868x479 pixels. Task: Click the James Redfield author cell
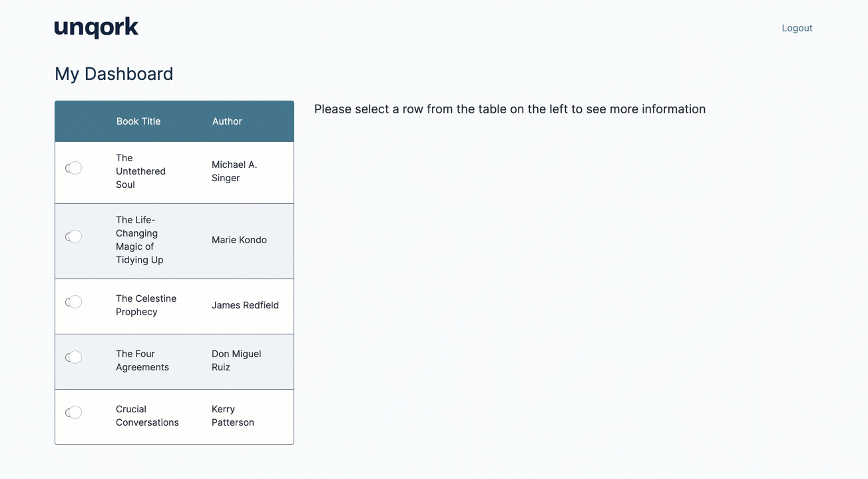click(245, 305)
